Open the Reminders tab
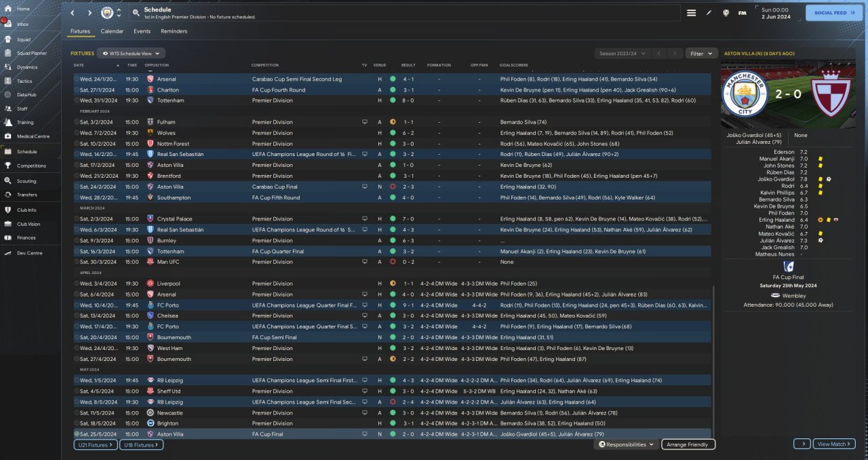Image resolution: width=868 pixels, height=460 pixels. (x=174, y=31)
